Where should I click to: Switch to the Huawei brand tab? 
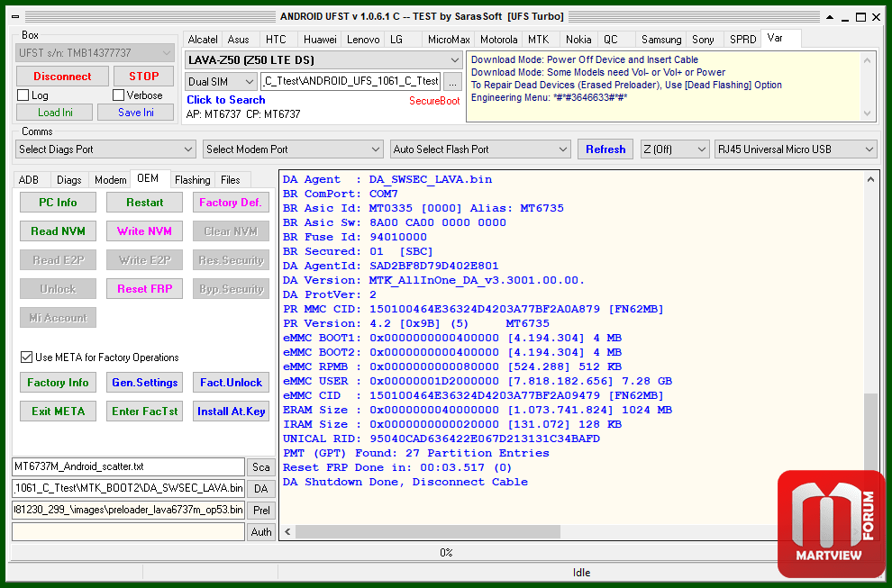320,40
